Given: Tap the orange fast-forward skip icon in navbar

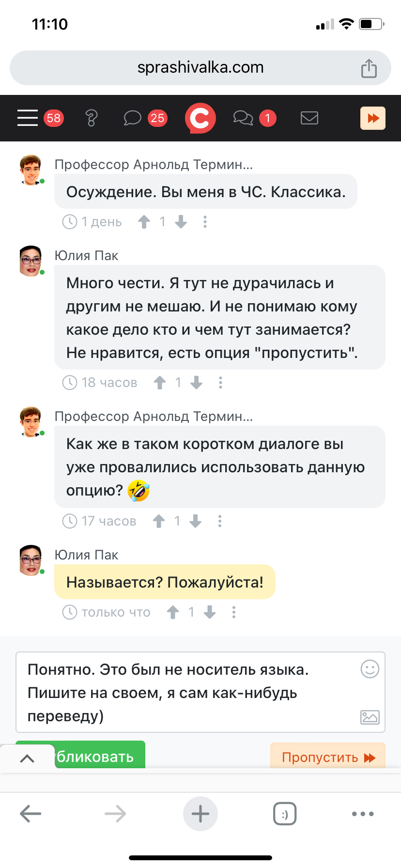Looking at the screenshot, I should (373, 118).
